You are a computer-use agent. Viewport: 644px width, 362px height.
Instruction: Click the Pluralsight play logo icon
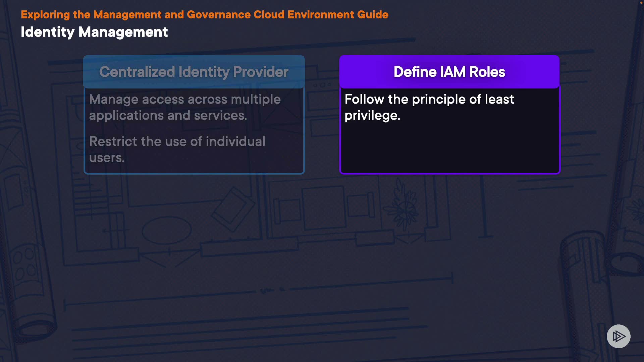click(618, 336)
